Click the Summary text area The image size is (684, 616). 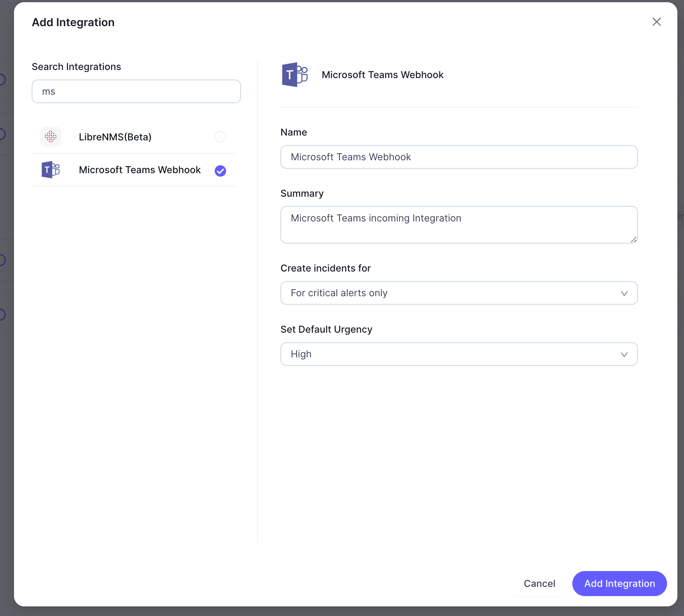point(459,225)
